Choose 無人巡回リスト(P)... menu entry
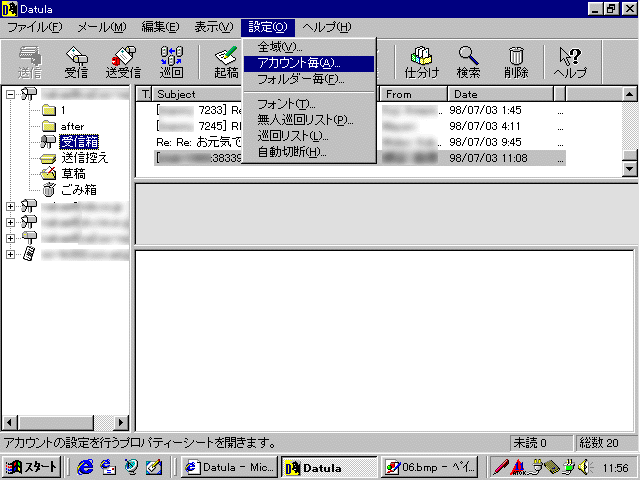The image size is (640, 480). coord(309,120)
